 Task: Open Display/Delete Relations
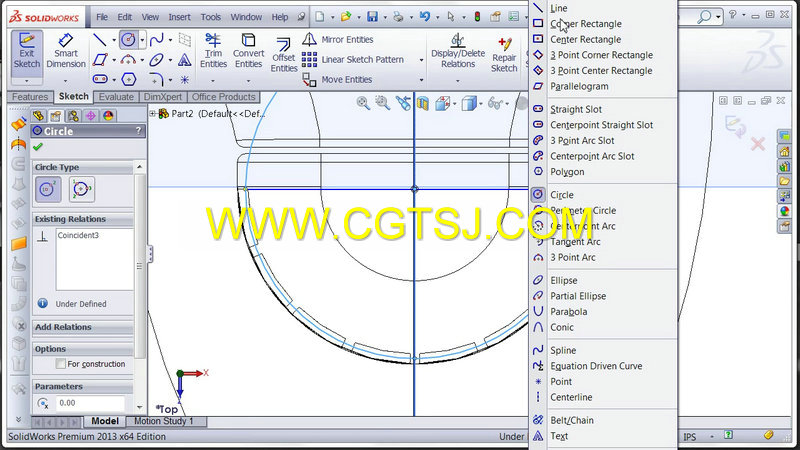(458, 52)
